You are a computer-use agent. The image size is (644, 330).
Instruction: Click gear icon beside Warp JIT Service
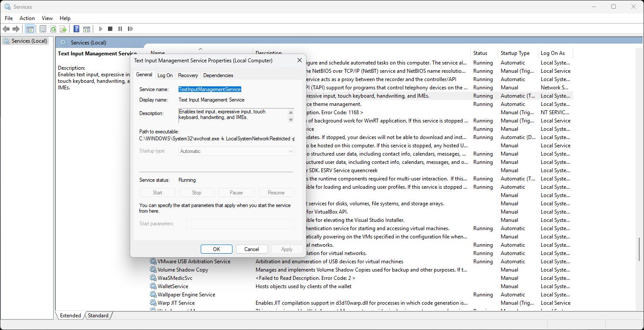[153, 303]
